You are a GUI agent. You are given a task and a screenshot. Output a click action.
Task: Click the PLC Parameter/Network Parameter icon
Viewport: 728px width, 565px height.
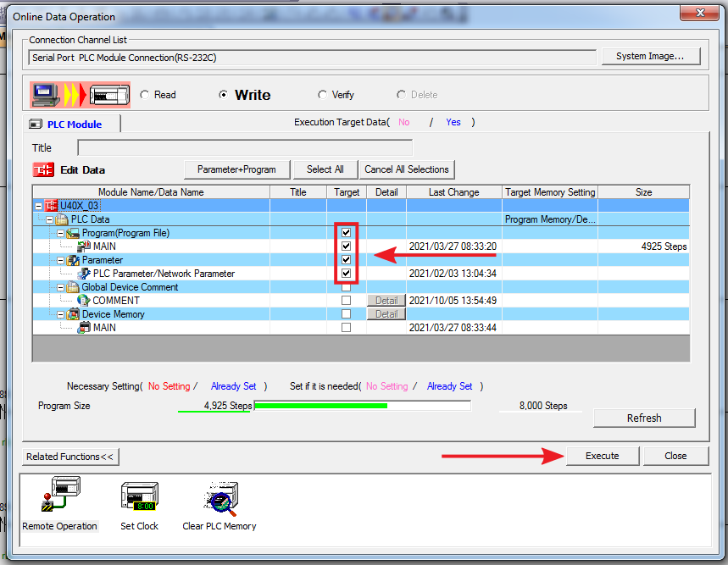pyautogui.click(x=84, y=274)
